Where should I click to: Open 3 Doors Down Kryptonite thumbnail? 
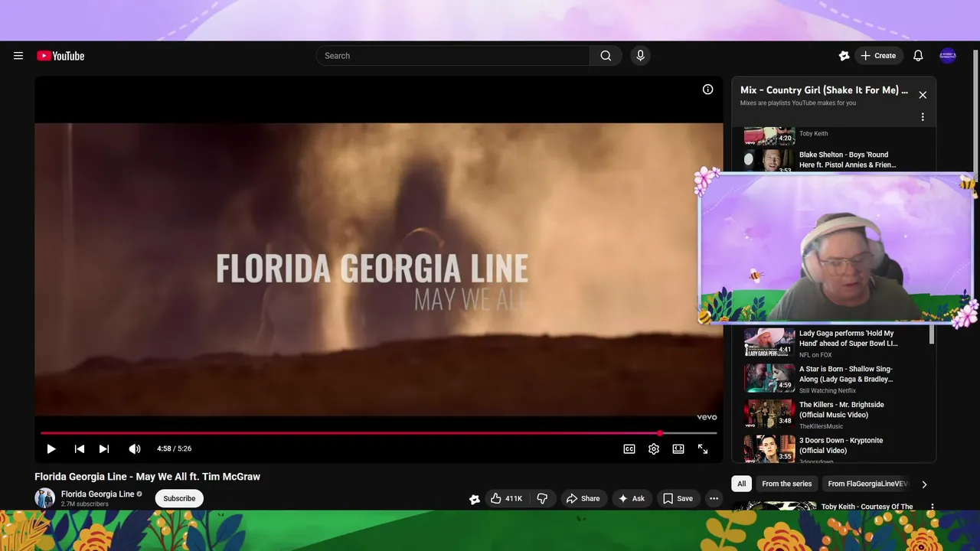point(769,449)
